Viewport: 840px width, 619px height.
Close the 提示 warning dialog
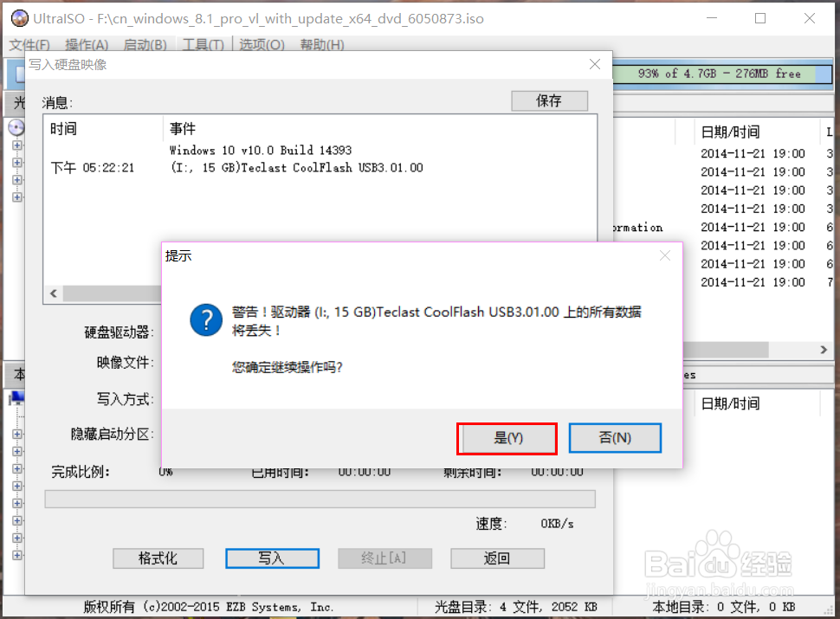665,256
